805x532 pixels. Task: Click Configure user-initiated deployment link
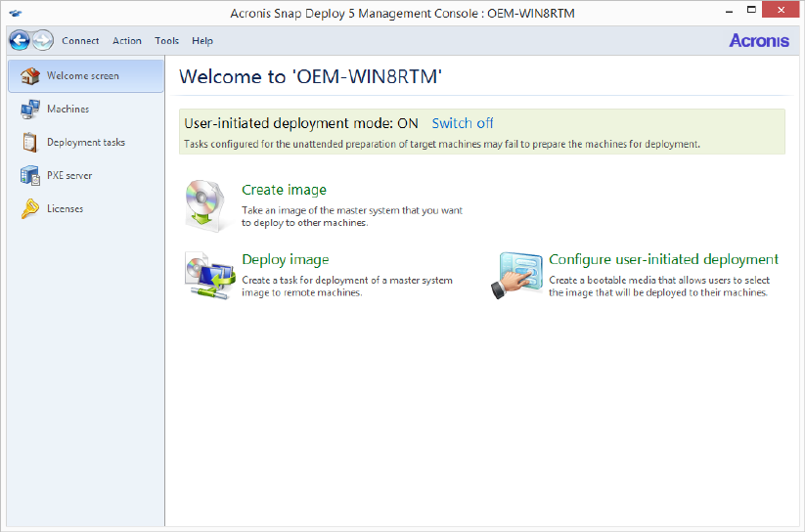(663, 259)
